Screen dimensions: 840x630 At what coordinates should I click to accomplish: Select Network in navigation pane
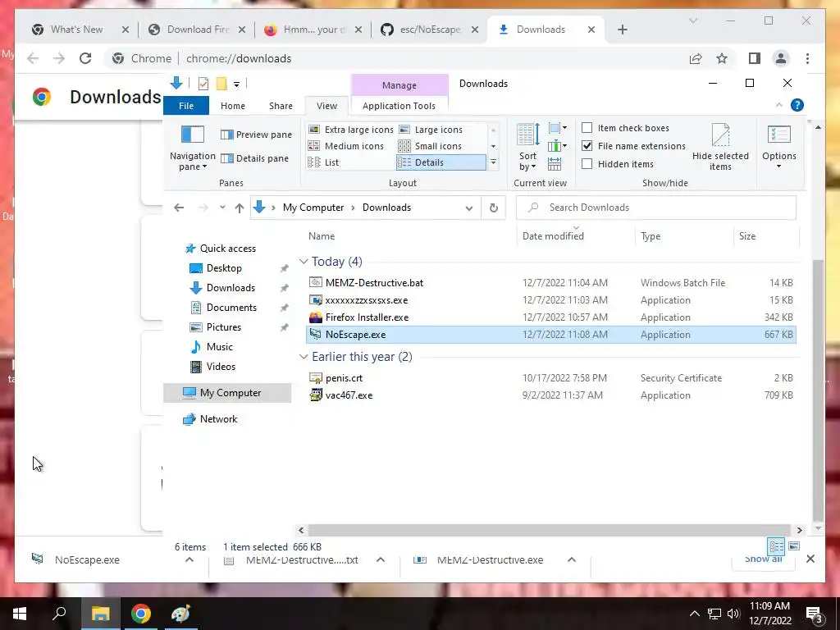tap(218, 419)
